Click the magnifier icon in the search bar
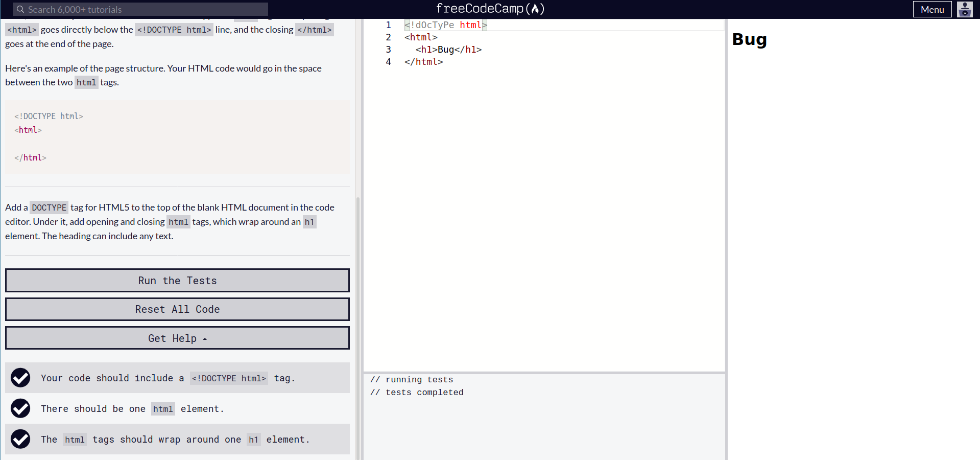980x460 pixels. click(21, 9)
